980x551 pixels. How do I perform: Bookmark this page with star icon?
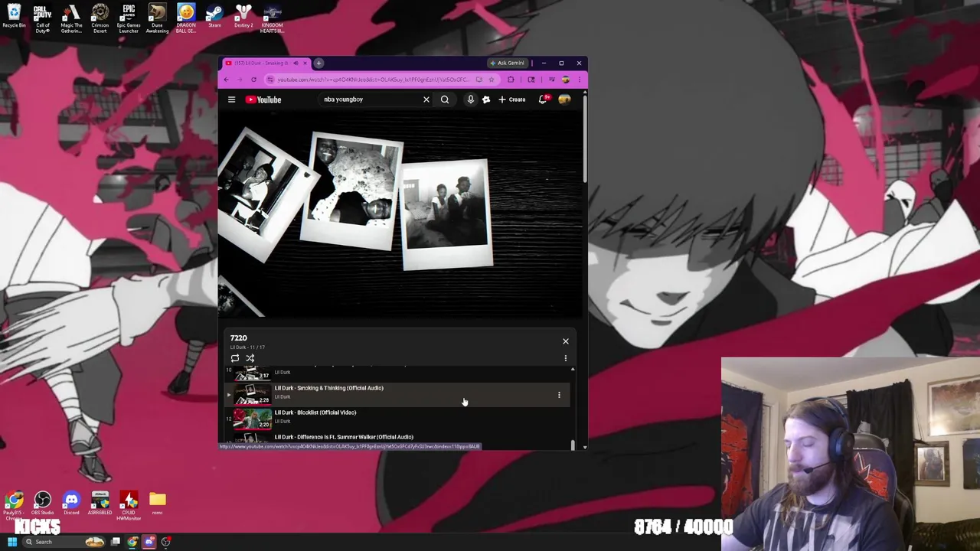(491, 80)
